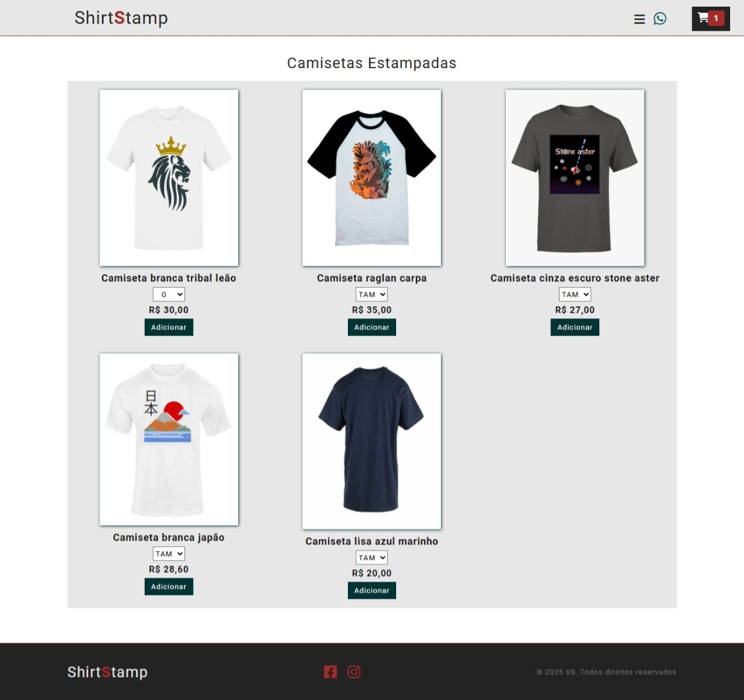The image size is (744, 700).
Task: Click the ShirtStamp logo in header
Action: 121,18
